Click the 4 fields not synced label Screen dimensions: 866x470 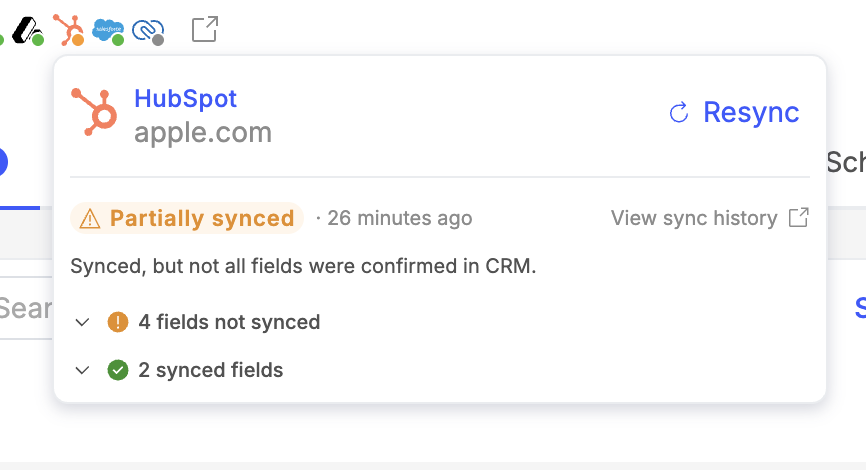[229, 322]
